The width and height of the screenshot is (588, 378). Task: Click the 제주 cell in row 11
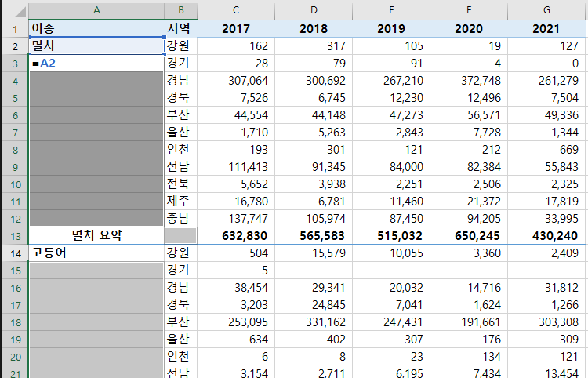tap(181, 201)
